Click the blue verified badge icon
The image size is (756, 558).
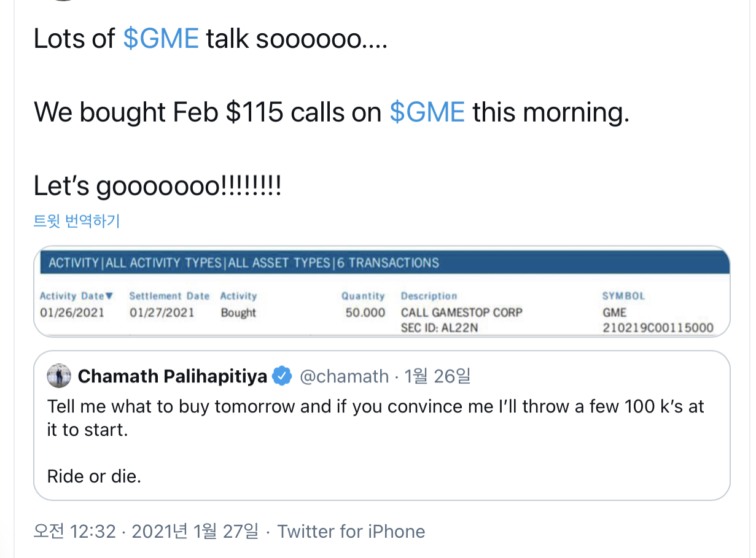(x=282, y=376)
